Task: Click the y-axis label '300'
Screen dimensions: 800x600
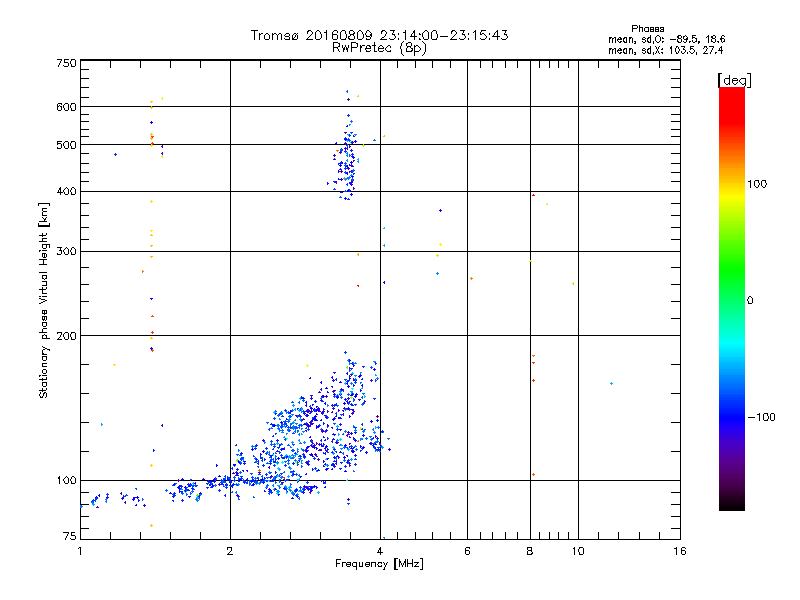Action: (x=66, y=252)
